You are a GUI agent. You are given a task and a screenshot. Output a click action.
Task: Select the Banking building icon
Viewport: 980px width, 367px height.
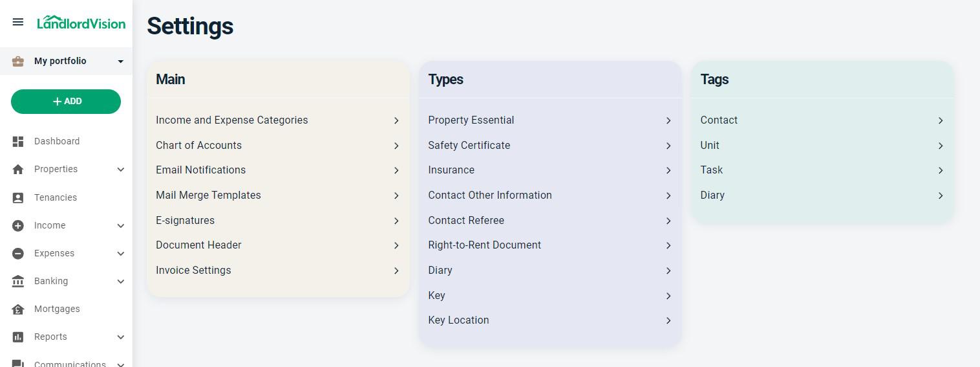pos(18,282)
